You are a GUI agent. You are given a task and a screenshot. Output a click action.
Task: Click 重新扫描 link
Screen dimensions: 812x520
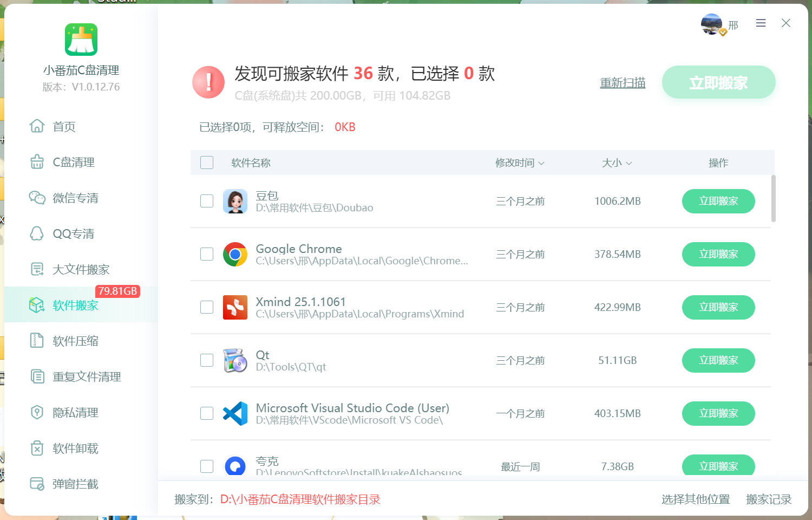(x=623, y=83)
